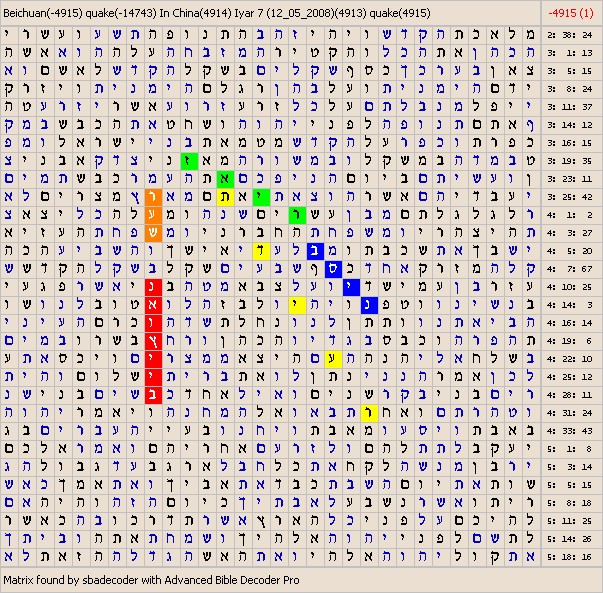Select the yellow highlighted letter in row 4:22:10
603x593 pixels.
pos(333,359)
